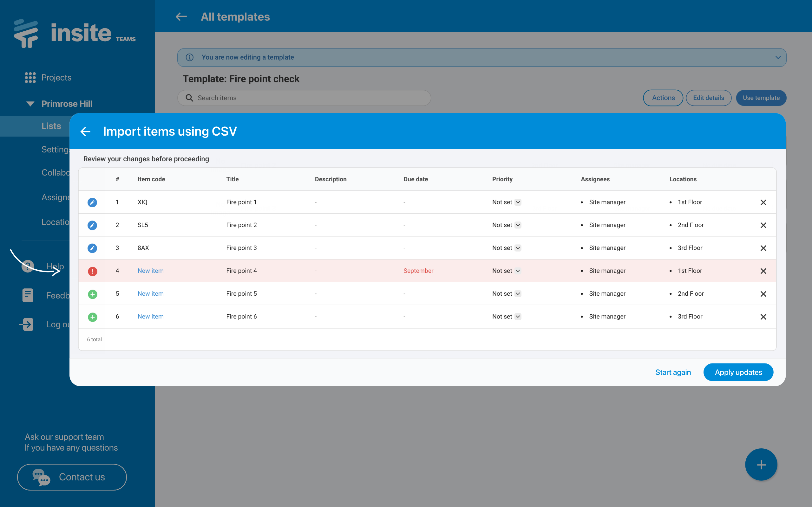Expand the editing template info banner
812x507 pixels.
(x=778, y=57)
